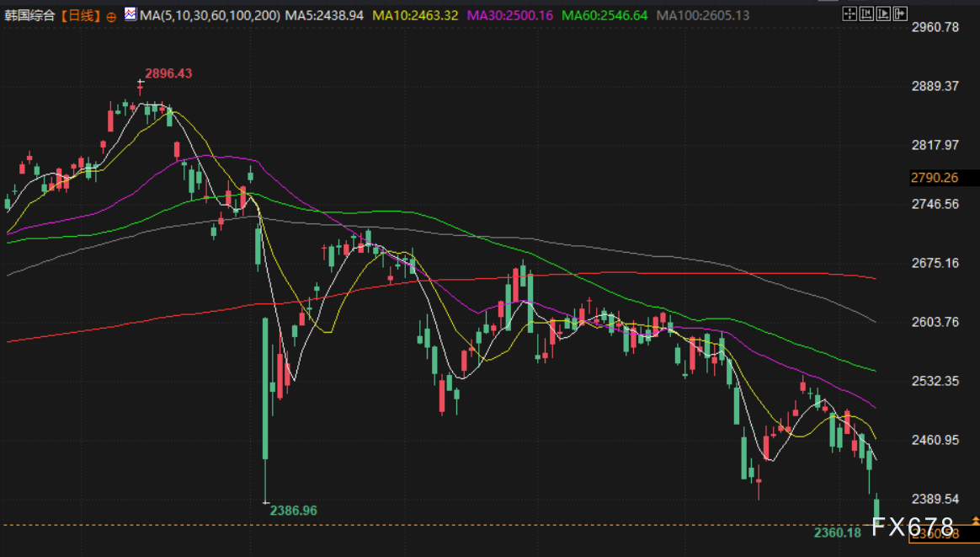
Task: Click the first grid layout icon at top right
Action: tap(849, 14)
